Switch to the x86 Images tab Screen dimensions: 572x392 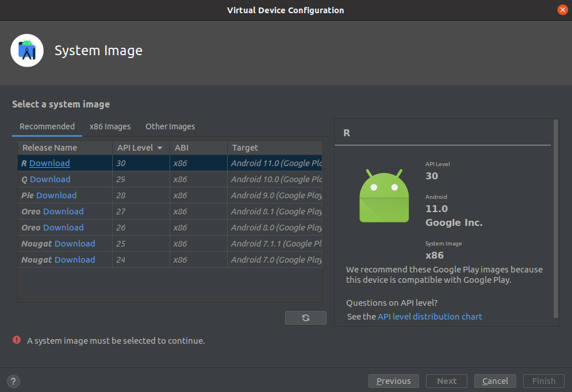pos(110,126)
